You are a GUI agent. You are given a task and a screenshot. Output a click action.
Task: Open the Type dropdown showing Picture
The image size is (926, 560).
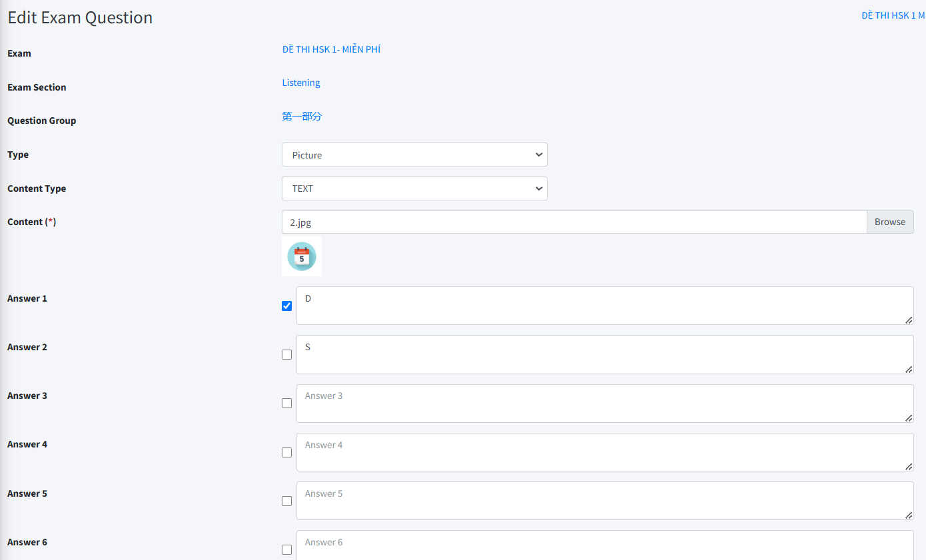[414, 154]
